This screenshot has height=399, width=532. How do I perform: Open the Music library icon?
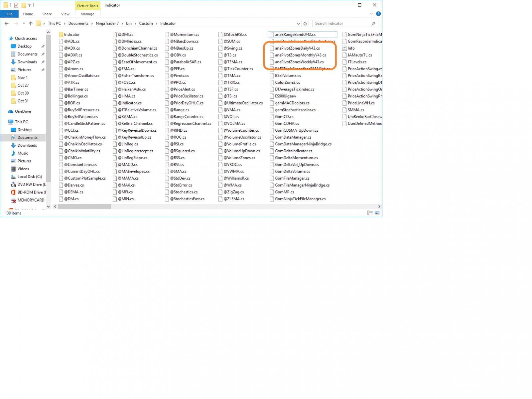[x=13, y=153]
